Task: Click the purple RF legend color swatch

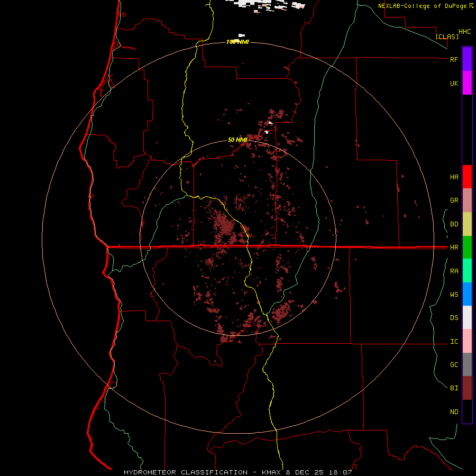Action: tap(467, 59)
